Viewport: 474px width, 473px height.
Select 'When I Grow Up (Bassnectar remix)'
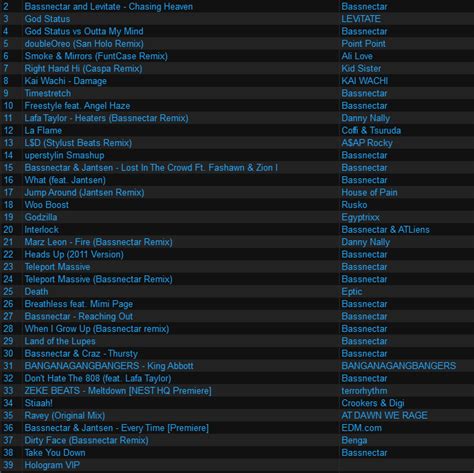click(97, 329)
